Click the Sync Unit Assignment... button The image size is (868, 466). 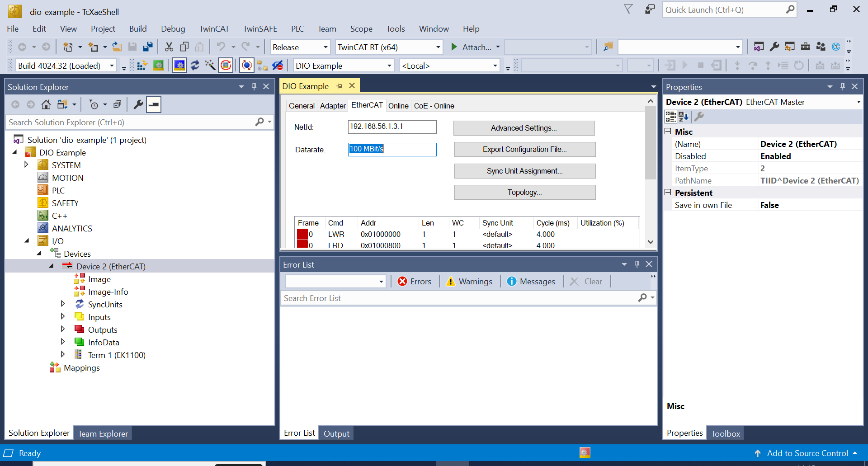pyautogui.click(x=525, y=171)
